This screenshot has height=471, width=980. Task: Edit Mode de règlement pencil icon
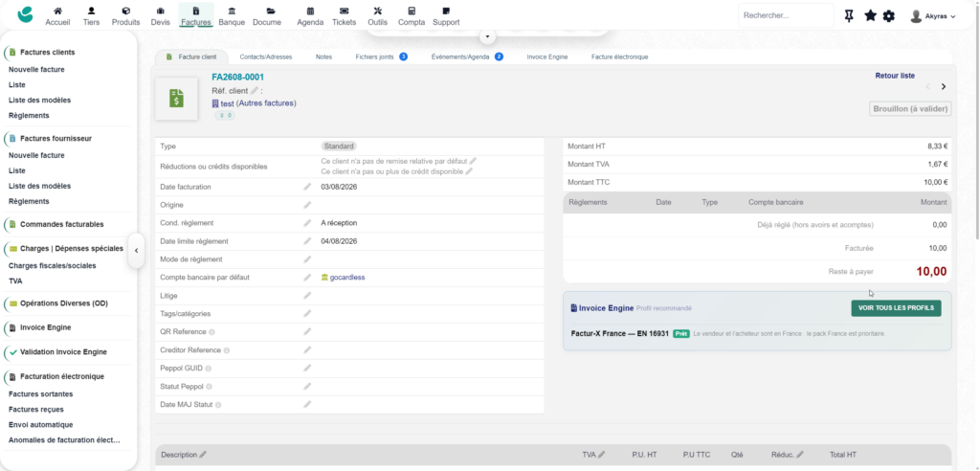307,259
